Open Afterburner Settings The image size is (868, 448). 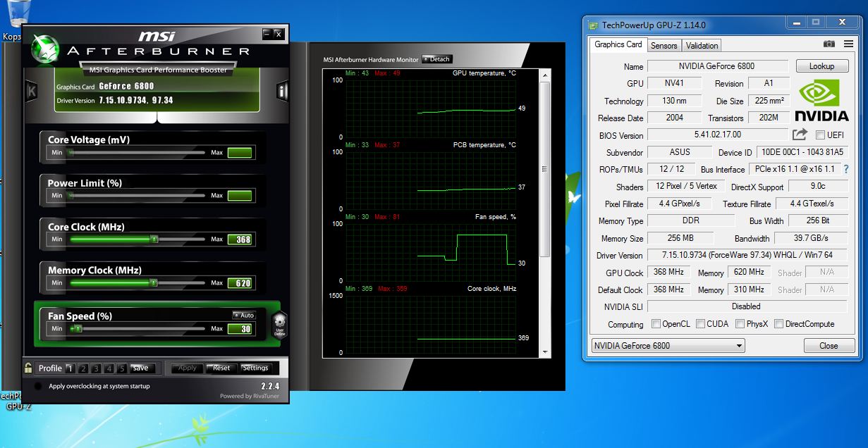pyautogui.click(x=255, y=368)
